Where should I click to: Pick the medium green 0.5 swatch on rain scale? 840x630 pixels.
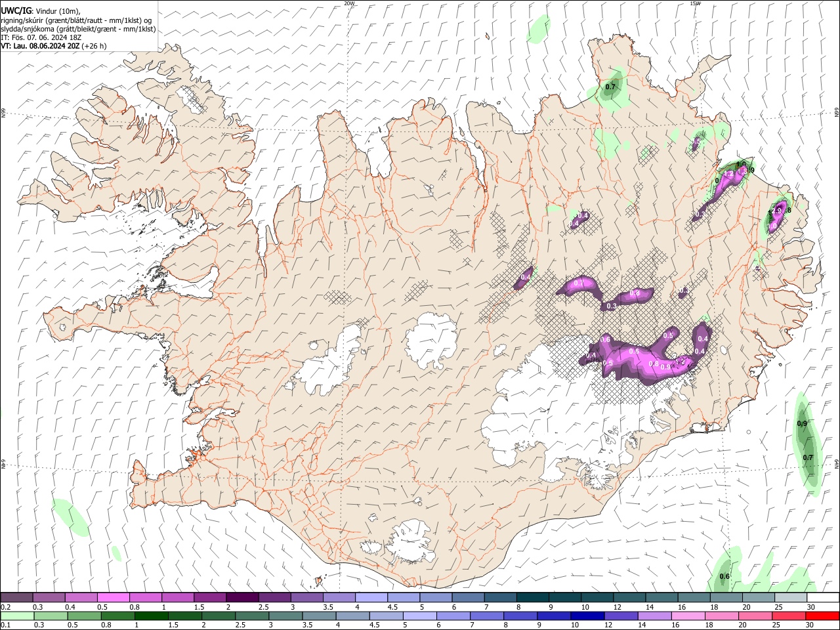click(84, 616)
